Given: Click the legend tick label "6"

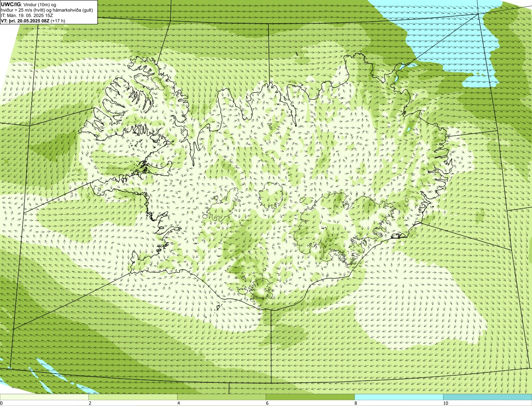Looking at the screenshot, I should point(267,404).
